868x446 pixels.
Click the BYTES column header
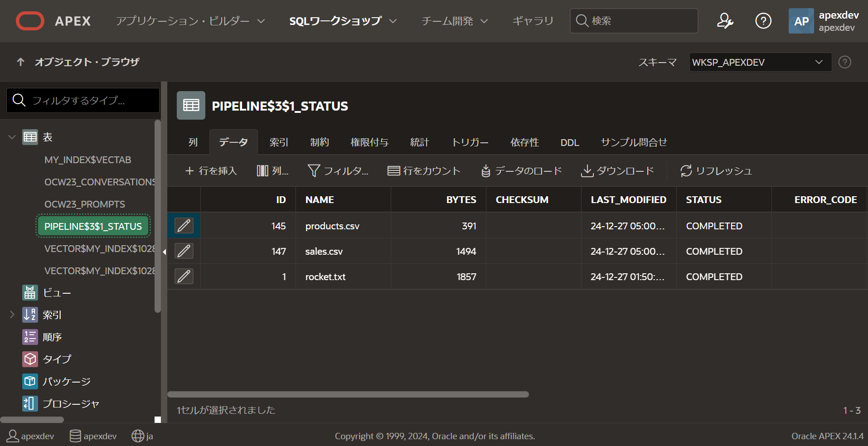438,199
